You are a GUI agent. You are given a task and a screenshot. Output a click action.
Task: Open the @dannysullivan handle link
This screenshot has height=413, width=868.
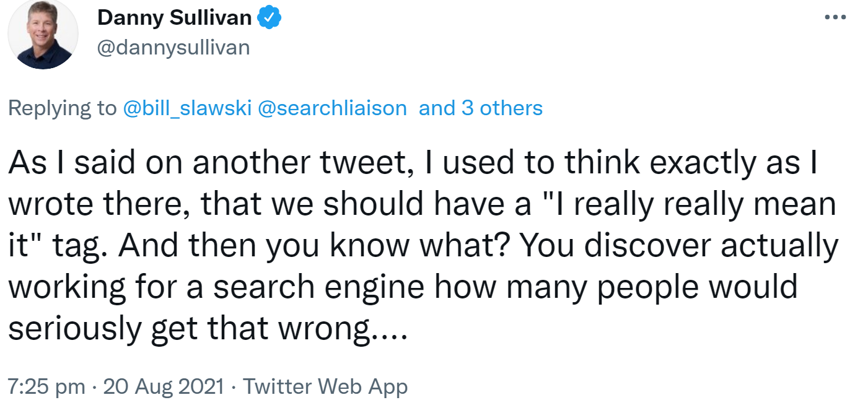173,47
